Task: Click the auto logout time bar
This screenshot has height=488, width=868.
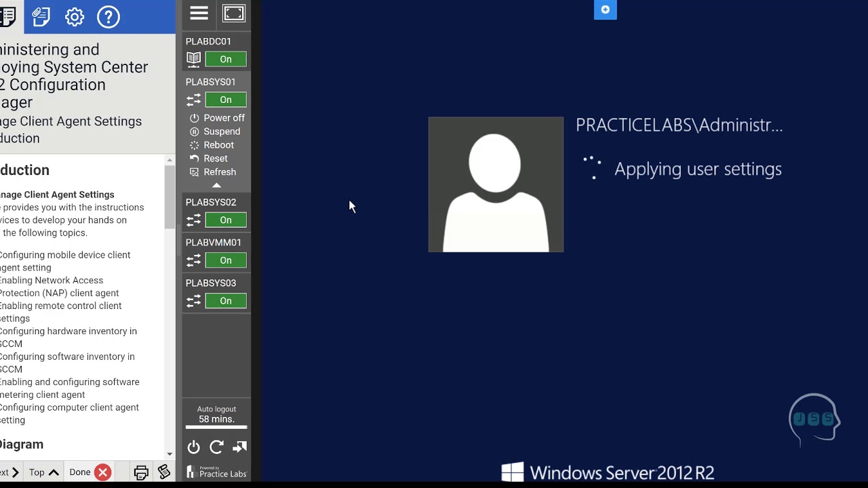Action: point(216,427)
